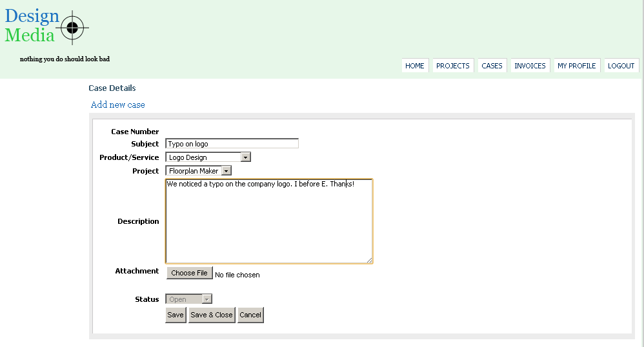
Task: Go to MY PROFILE
Action: pyautogui.click(x=577, y=66)
